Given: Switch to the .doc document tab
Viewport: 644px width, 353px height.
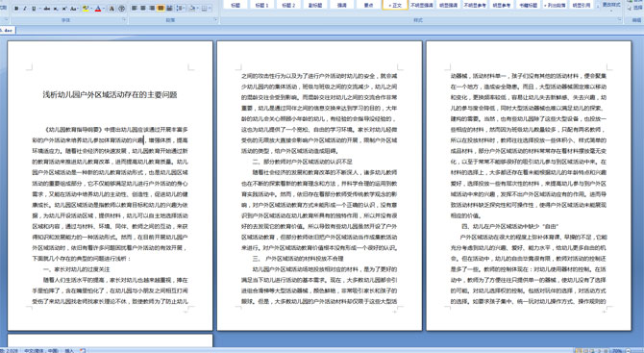Looking at the screenshot, I should coord(8,30).
